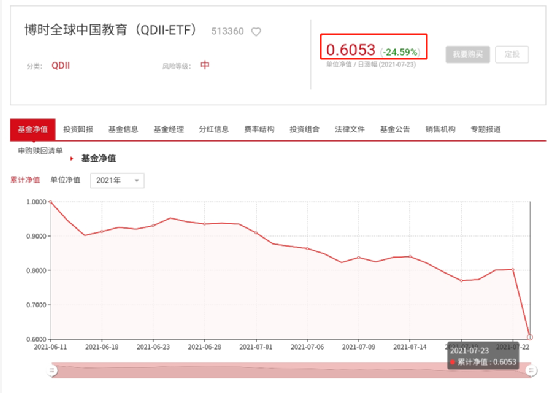Click the right handle of chart range slider
Image resolution: width=553 pixels, height=393 pixels.
(531, 370)
